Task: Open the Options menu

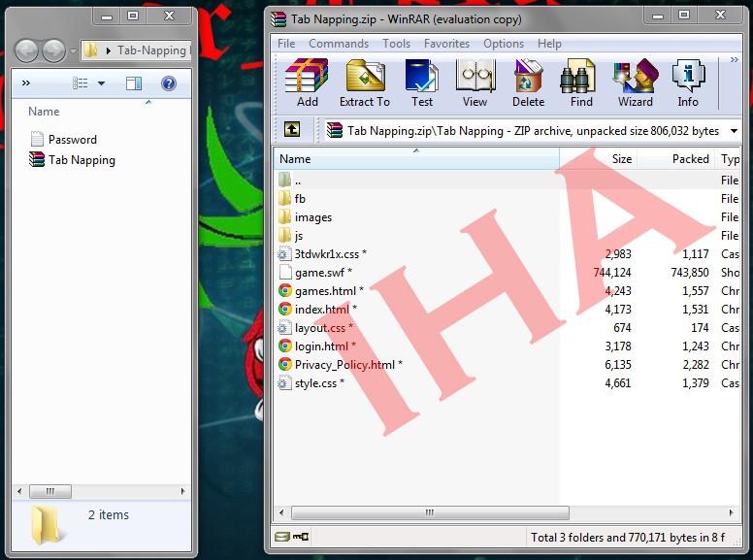Action: [x=504, y=44]
